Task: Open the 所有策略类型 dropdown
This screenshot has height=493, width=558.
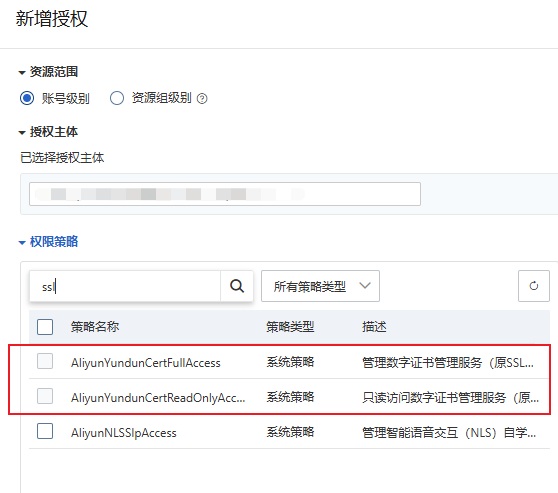Action: [320, 286]
